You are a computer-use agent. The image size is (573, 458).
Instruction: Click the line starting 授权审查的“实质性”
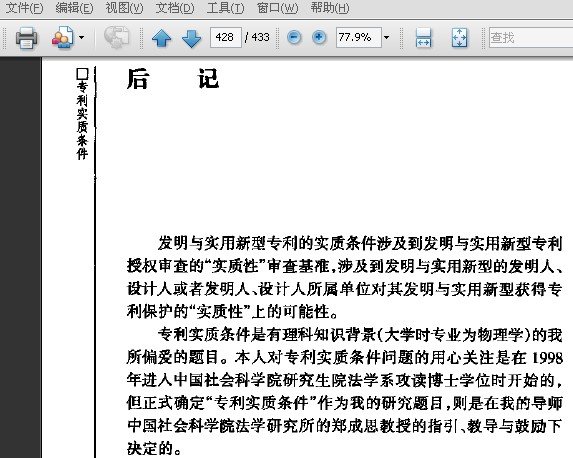[344, 266]
